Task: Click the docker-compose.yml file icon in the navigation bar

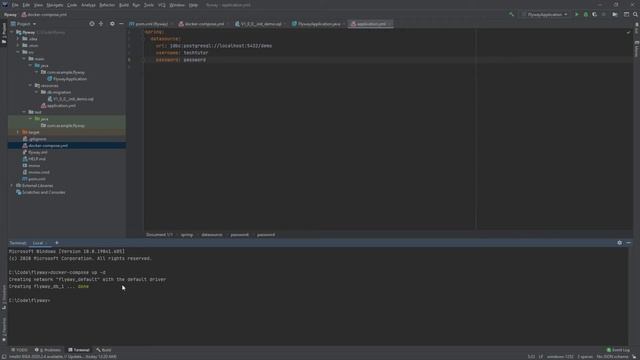Action: coord(24,14)
